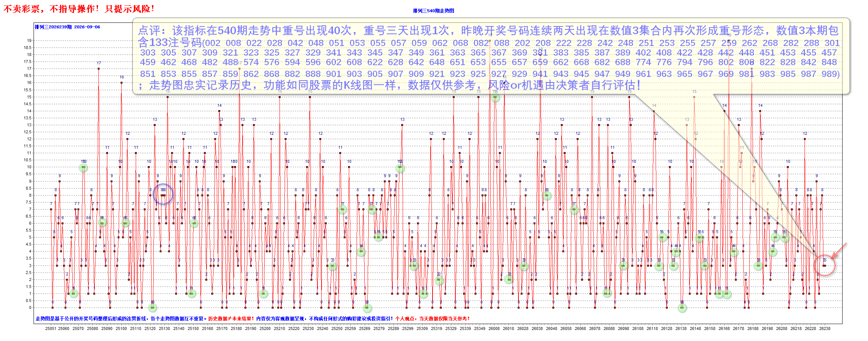This screenshot has height=341, width=868.
Task: Click x-axis issue label 26218
Action: click(796, 328)
